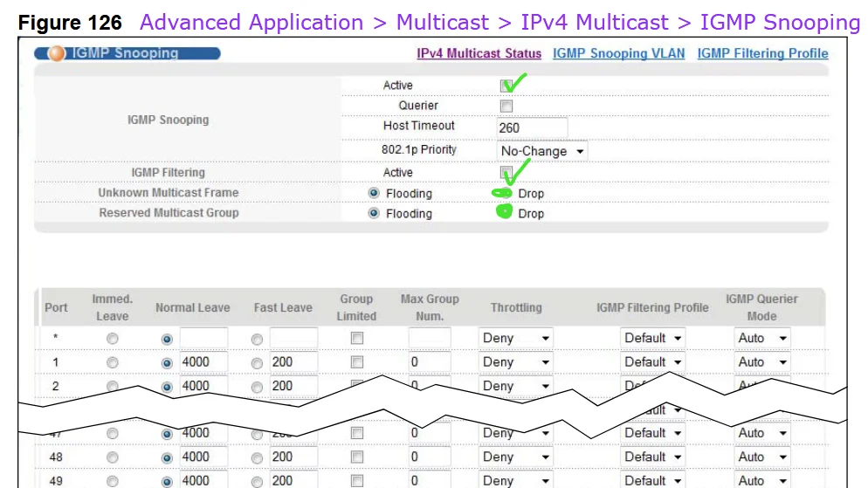The height and width of the screenshot is (488, 868).
Task: Open the Throttling dropdown for port 1
Action: point(516,361)
